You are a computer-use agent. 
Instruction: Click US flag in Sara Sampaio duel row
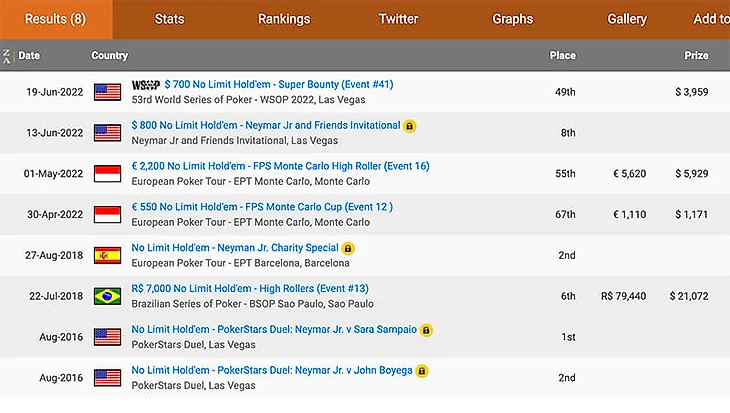108,337
